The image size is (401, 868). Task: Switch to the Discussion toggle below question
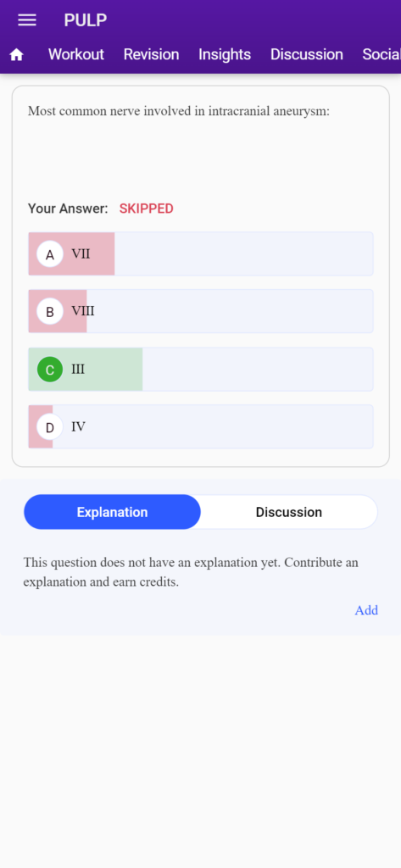(288, 512)
